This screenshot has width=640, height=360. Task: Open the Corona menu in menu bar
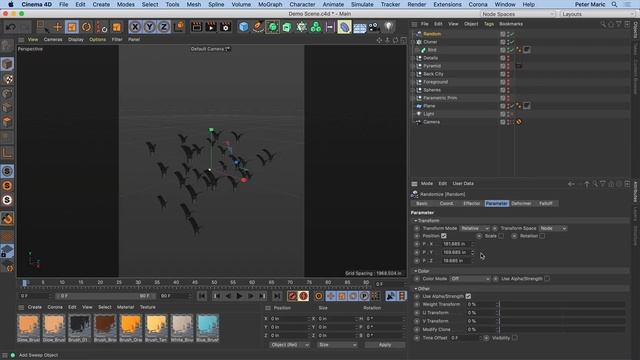coord(478,4)
